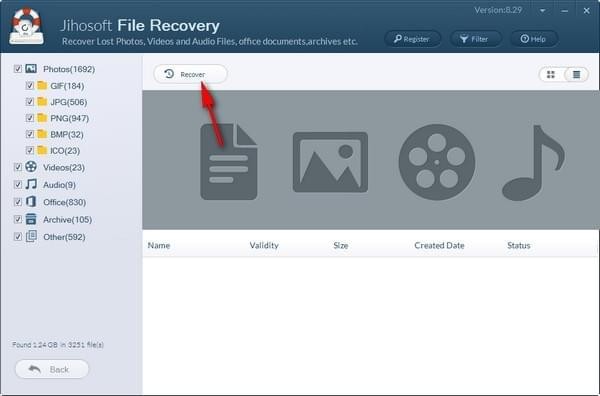
Task: Uncheck the GIF(184) checkbox
Action: 29,85
